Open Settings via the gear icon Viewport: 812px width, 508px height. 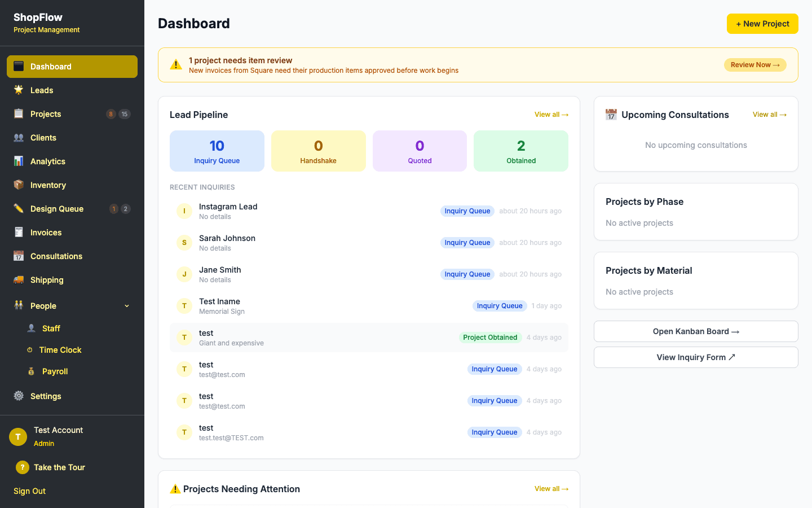[x=17, y=396]
